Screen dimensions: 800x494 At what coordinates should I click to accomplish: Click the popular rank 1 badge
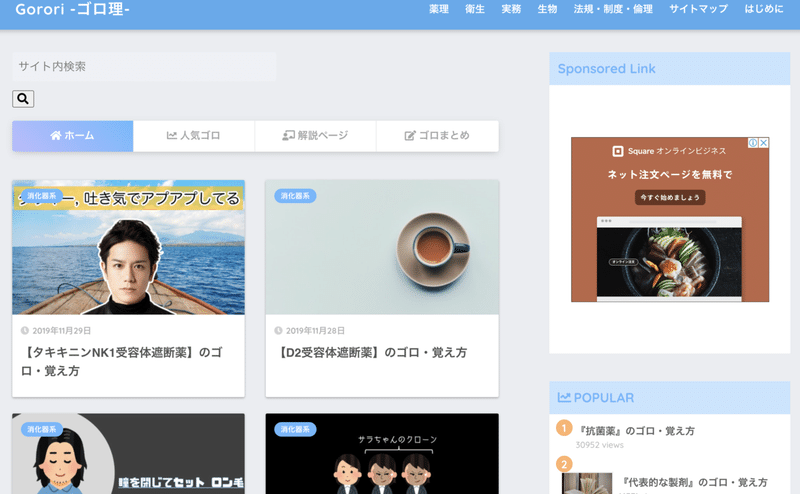pyautogui.click(x=564, y=428)
